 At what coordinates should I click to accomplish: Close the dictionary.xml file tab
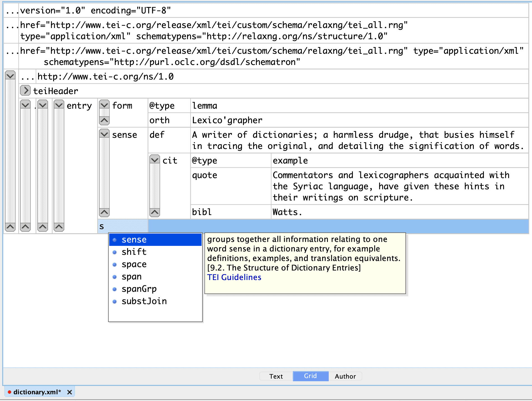70,392
